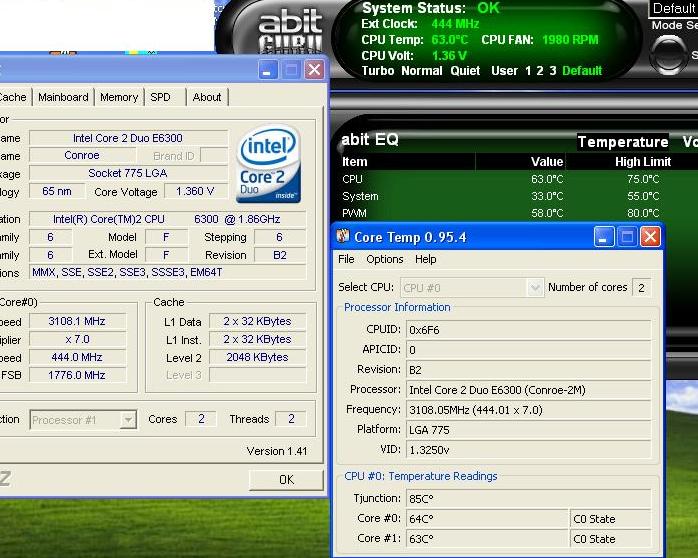The image size is (698, 558).
Task: Click Core Temp title bar app icon
Action: (343, 236)
